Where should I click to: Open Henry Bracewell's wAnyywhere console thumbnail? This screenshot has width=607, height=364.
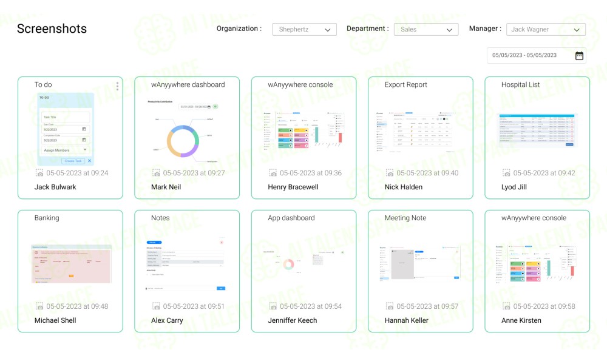303,130
